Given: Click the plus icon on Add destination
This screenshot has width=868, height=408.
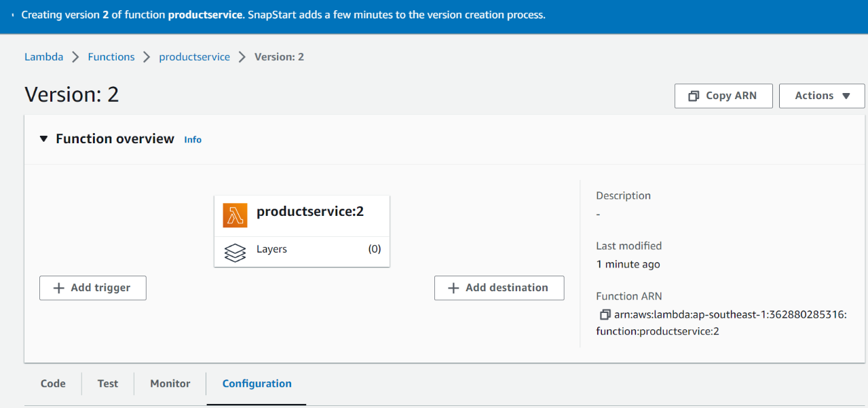Looking at the screenshot, I should coord(453,287).
